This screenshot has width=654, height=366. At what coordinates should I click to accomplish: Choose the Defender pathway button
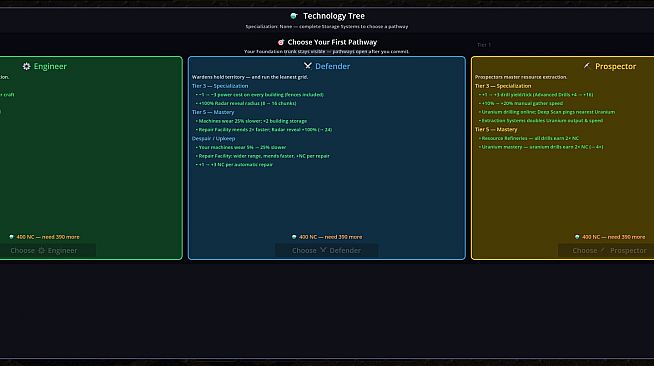pos(327,251)
